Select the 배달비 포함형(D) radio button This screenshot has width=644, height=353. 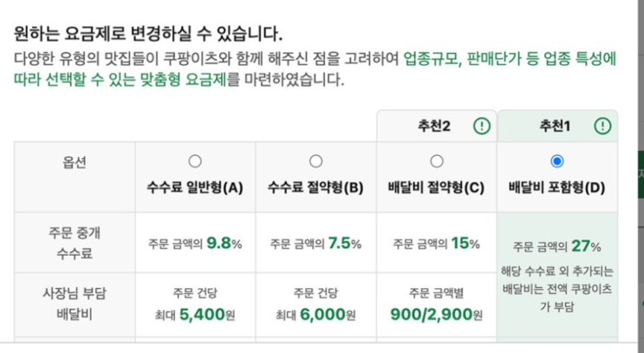557,161
